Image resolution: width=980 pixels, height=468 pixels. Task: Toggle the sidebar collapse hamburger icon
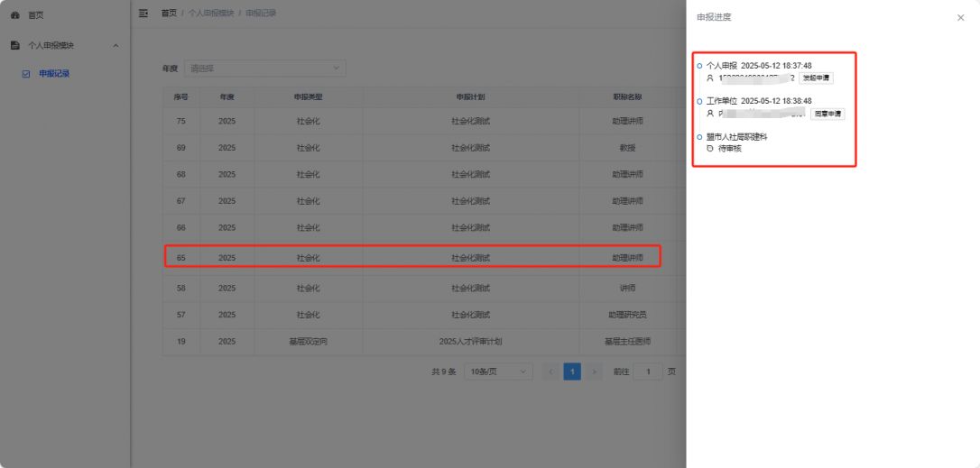click(143, 13)
